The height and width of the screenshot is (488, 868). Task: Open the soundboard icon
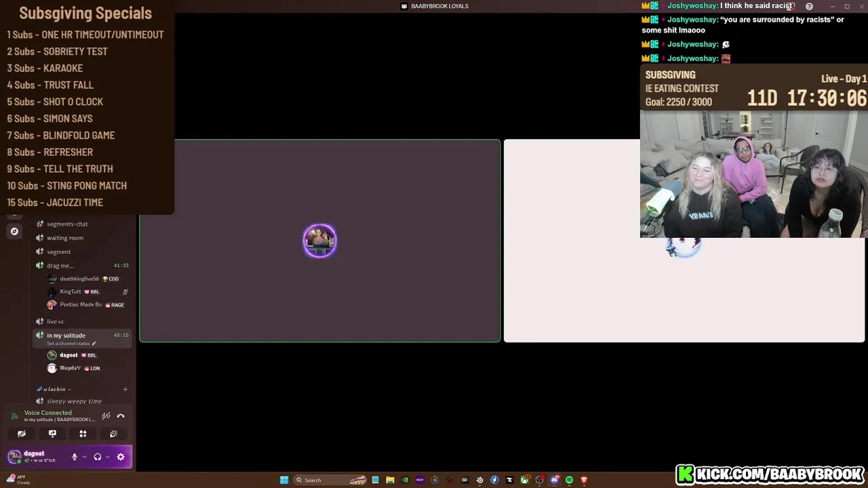113,434
